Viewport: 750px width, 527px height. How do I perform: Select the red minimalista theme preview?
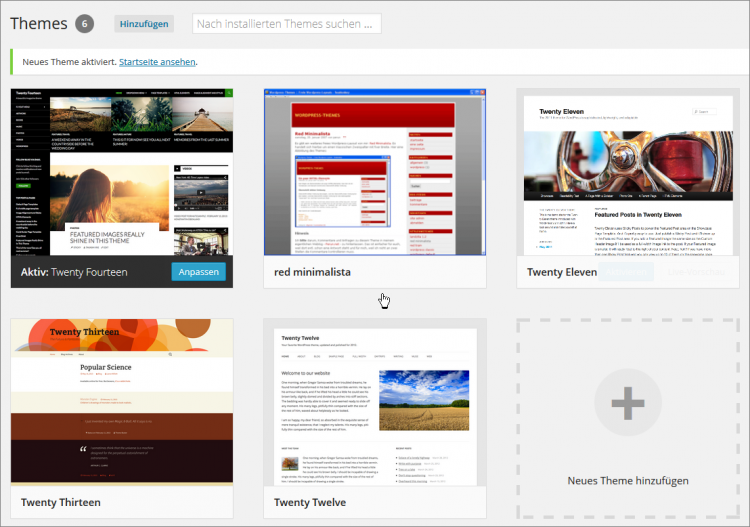click(x=374, y=172)
